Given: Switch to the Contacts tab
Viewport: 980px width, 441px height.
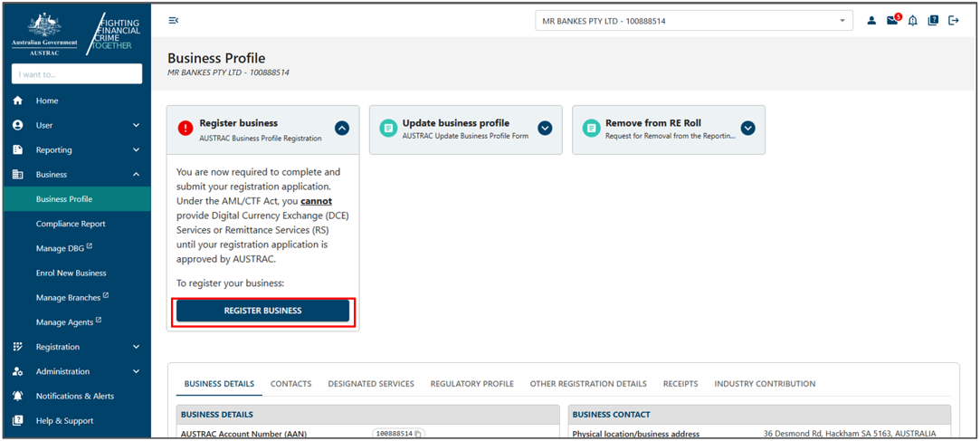Looking at the screenshot, I should pyautogui.click(x=290, y=384).
